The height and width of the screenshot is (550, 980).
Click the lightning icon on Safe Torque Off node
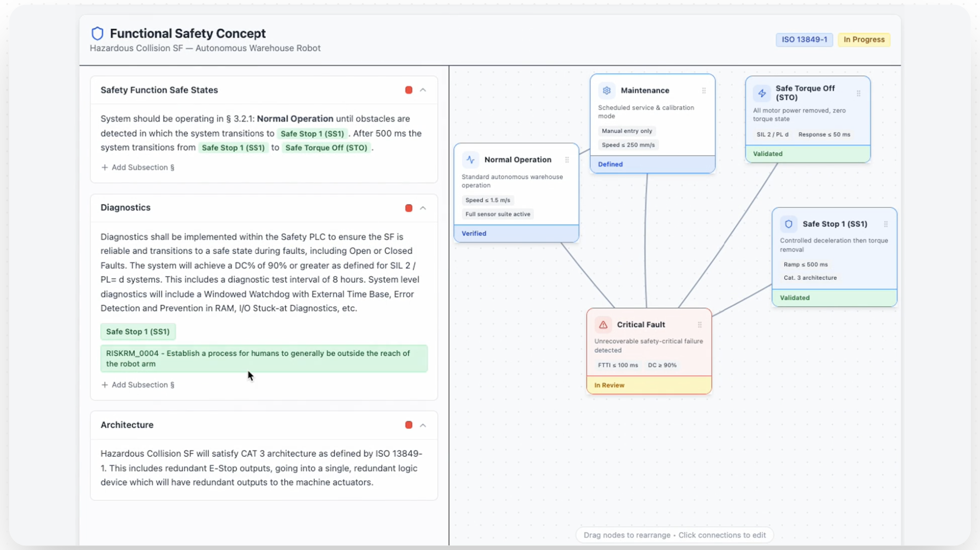coord(762,93)
